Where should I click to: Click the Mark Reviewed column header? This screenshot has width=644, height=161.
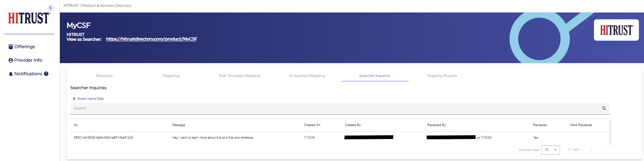[581, 125]
